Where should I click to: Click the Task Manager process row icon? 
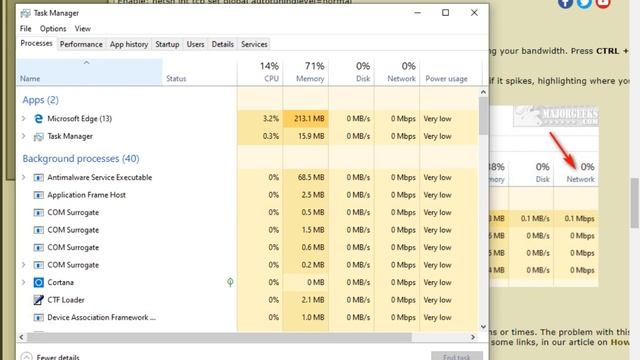coord(38,136)
